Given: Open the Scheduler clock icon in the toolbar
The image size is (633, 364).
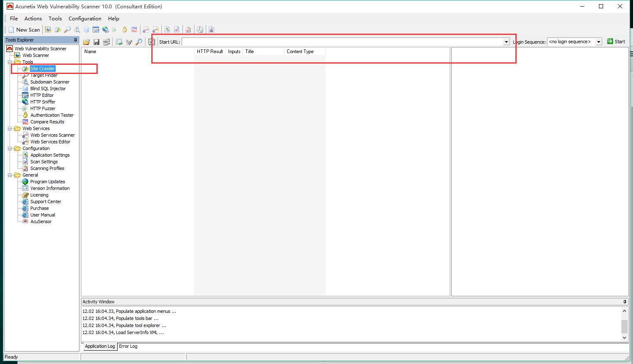Looking at the screenshot, I should [200, 30].
